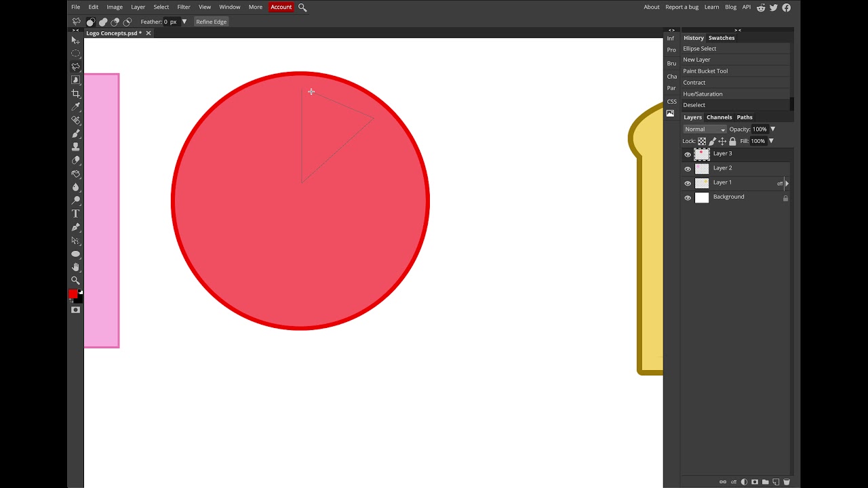Add new adjustment layer icon
Image resolution: width=868 pixels, height=488 pixels.
click(x=744, y=482)
